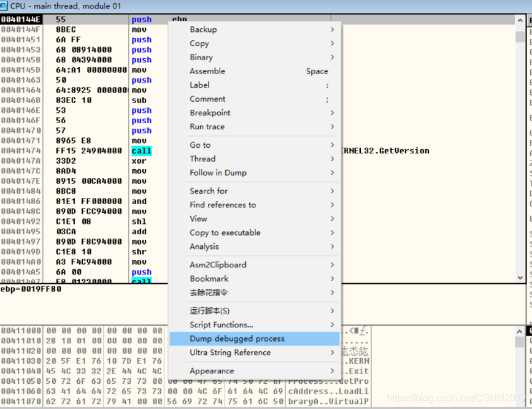The image size is (532, 409).
Task: Click hex bytes 33D2
Action: (x=66, y=161)
